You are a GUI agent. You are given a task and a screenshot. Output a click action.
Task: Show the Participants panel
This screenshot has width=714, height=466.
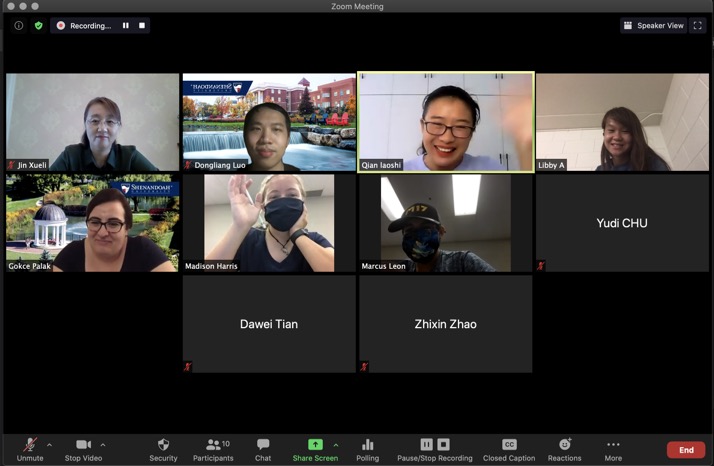[x=213, y=450]
